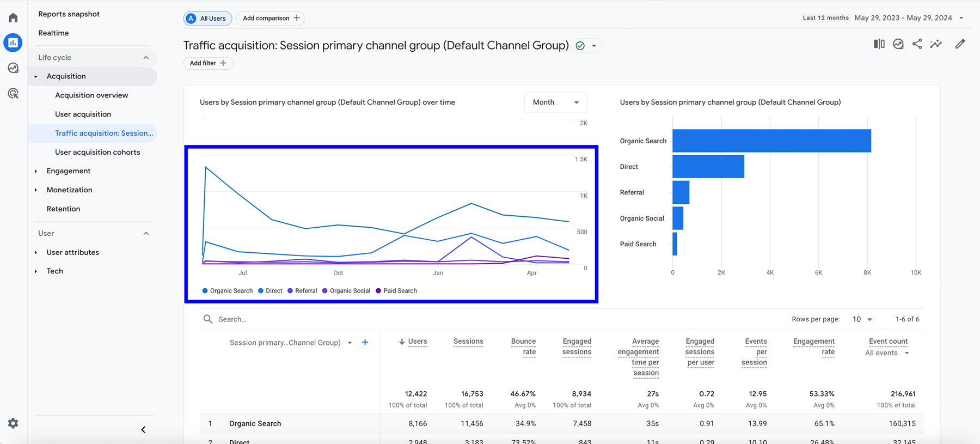Open Reports snapshot
This screenshot has height=444, width=980.
point(69,14)
